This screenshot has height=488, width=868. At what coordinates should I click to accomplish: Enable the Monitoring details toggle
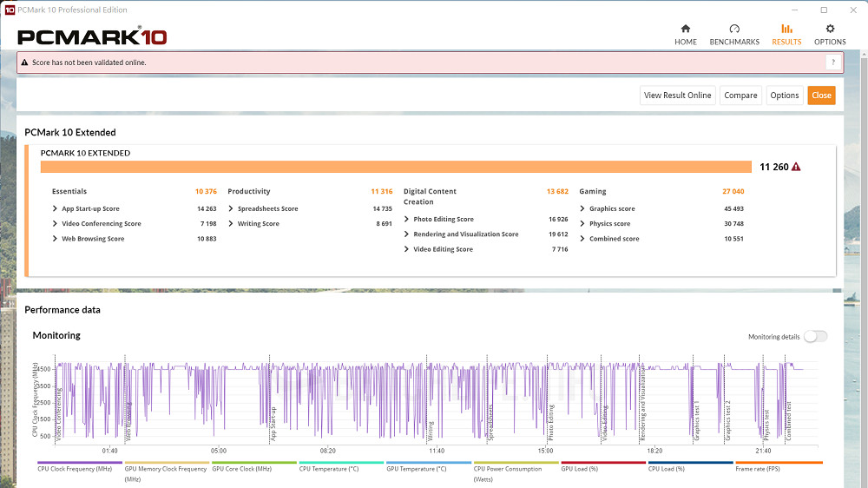tap(815, 337)
